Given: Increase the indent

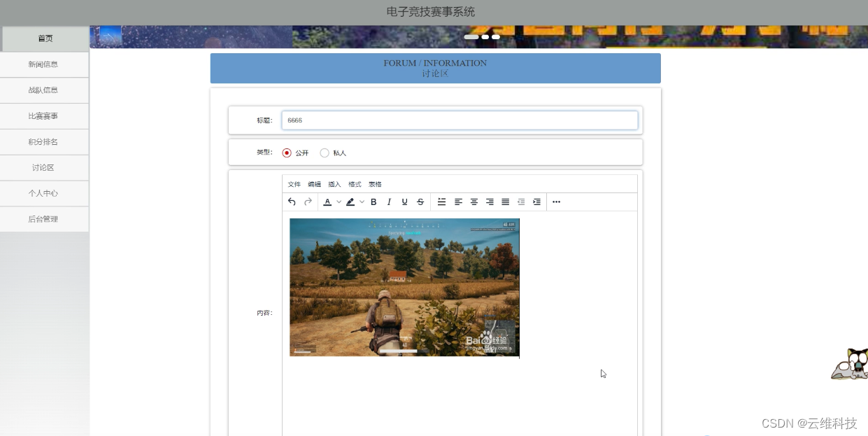Looking at the screenshot, I should pos(536,202).
